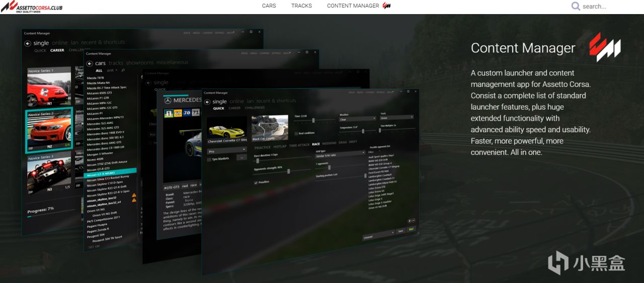
Task: Open the drift filter dropdown in the cars window
Action: (112, 70)
